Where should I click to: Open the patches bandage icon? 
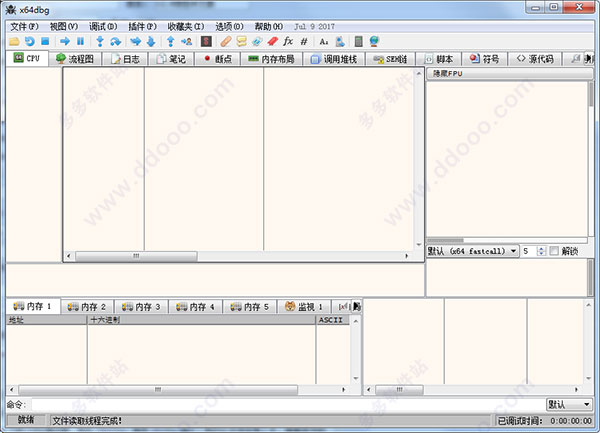coord(226,41)
